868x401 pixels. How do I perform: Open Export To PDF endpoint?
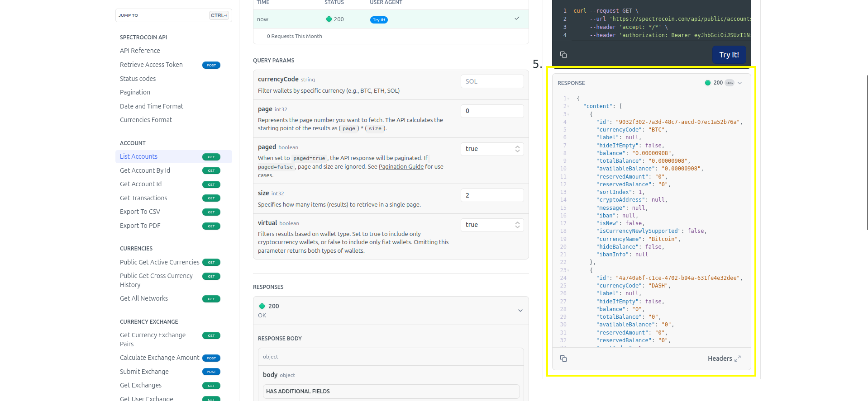coord(140,226)
